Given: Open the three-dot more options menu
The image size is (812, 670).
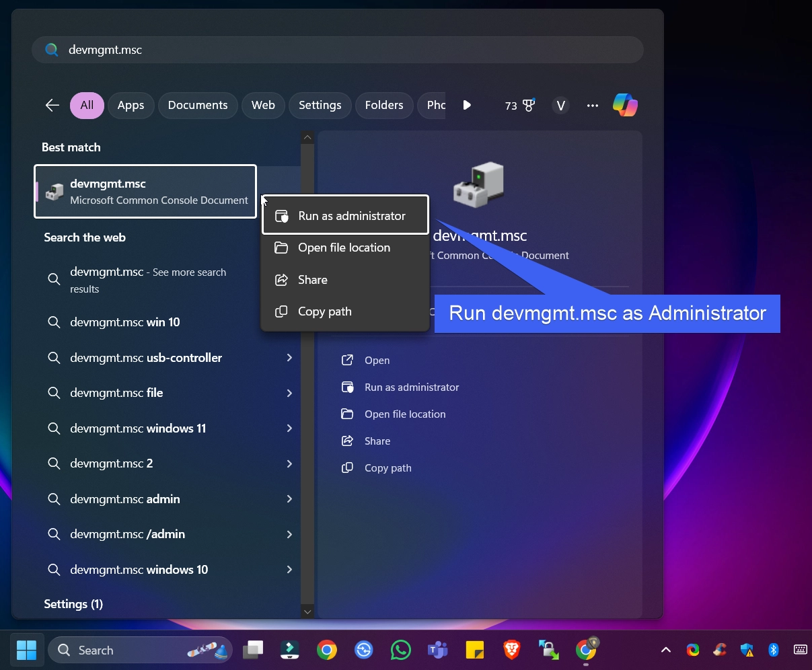Looking at the screenshot, I should (x=593, y=106).
